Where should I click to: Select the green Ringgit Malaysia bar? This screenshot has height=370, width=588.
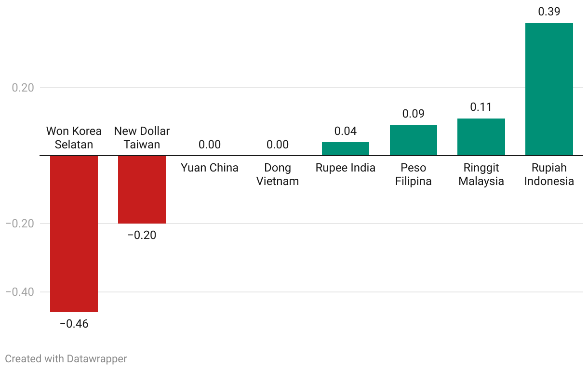tap(481, 137)
